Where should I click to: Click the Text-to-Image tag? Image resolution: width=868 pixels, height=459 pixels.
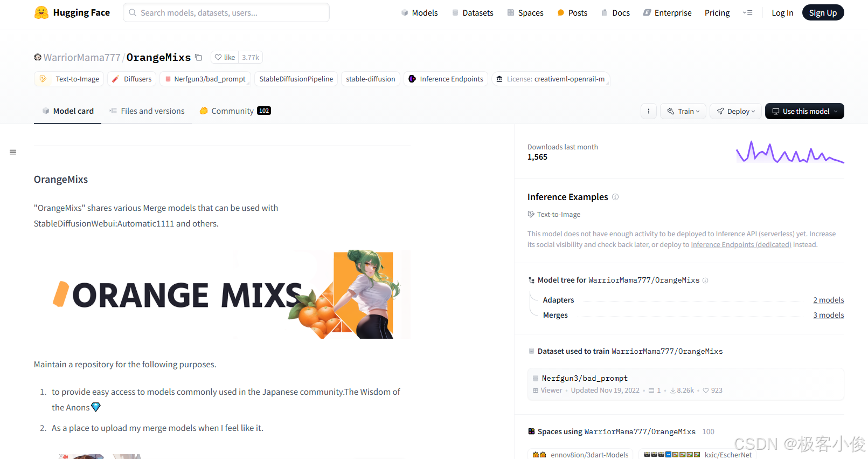(x=69, y=79)
